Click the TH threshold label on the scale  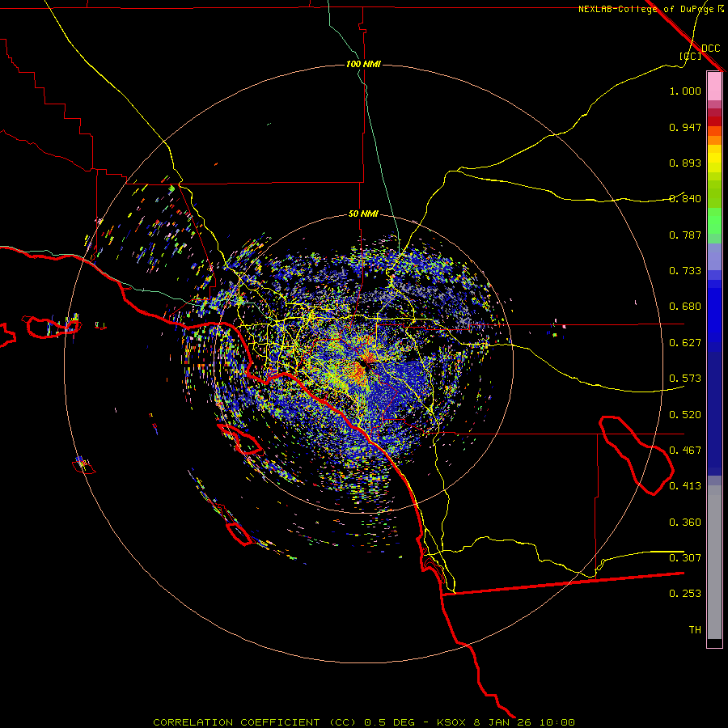(695, 630)
